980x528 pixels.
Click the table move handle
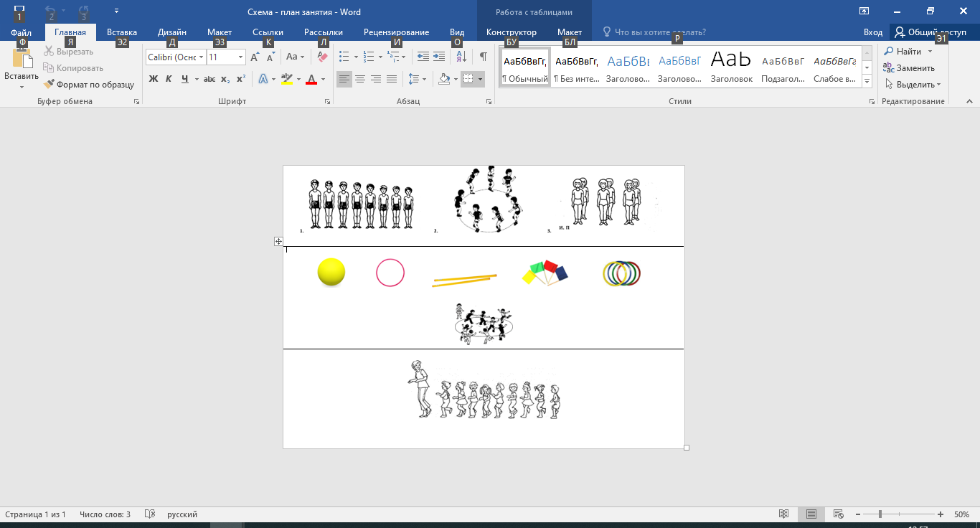(x=278, y=242)
